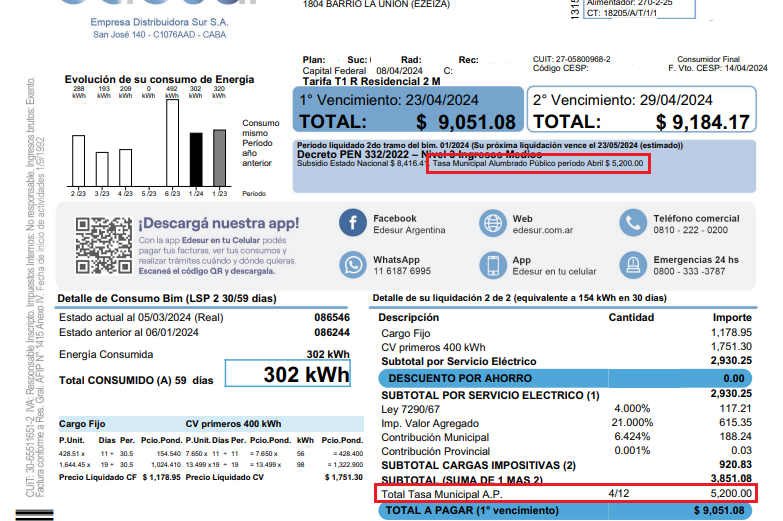
Task: Click the phone number 0810 - 222 - 0200
Action: pos(691,230)
